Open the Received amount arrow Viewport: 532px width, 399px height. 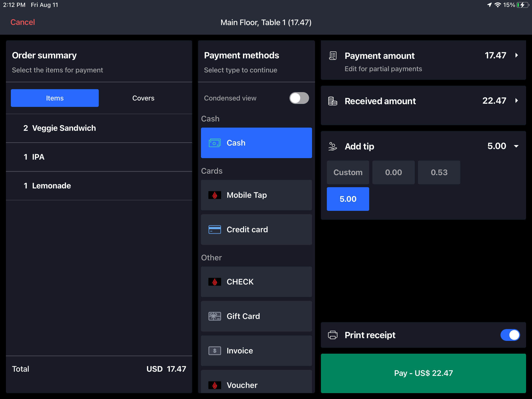click(x=516, y=101)
